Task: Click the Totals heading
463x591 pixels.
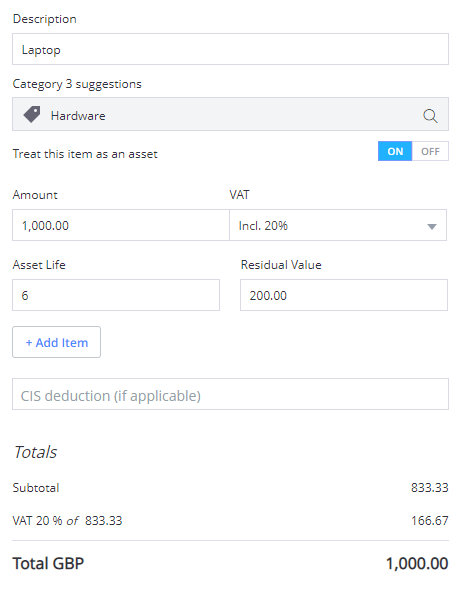Action: tap(35, 452)
